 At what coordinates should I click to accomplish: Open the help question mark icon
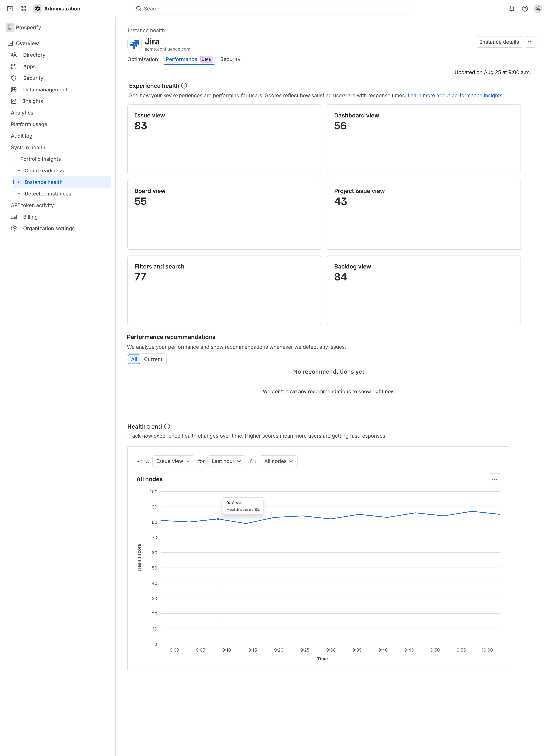pos(525,9)
